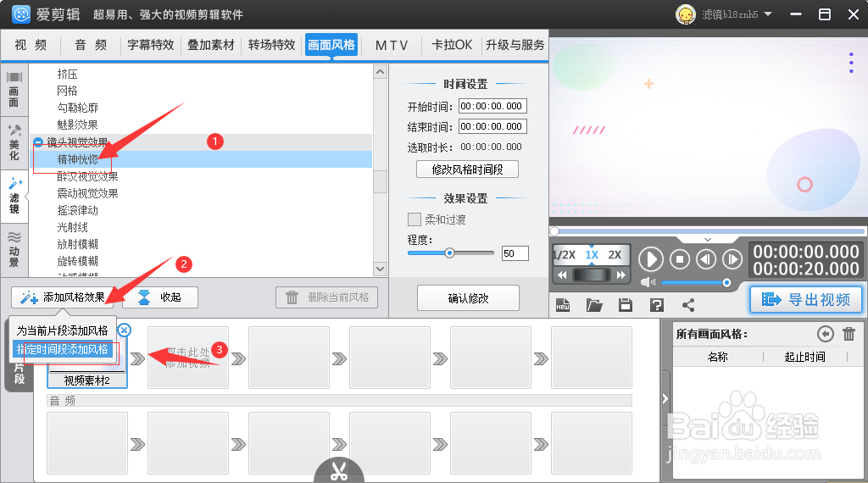
Task: Toggle the 柔和过渡 checkbox
Action: click(x=414, y=219)
